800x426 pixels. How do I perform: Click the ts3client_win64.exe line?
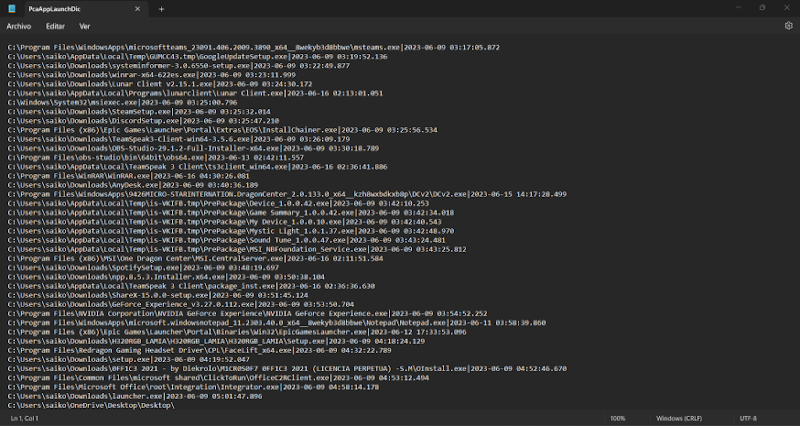[197, 167]
